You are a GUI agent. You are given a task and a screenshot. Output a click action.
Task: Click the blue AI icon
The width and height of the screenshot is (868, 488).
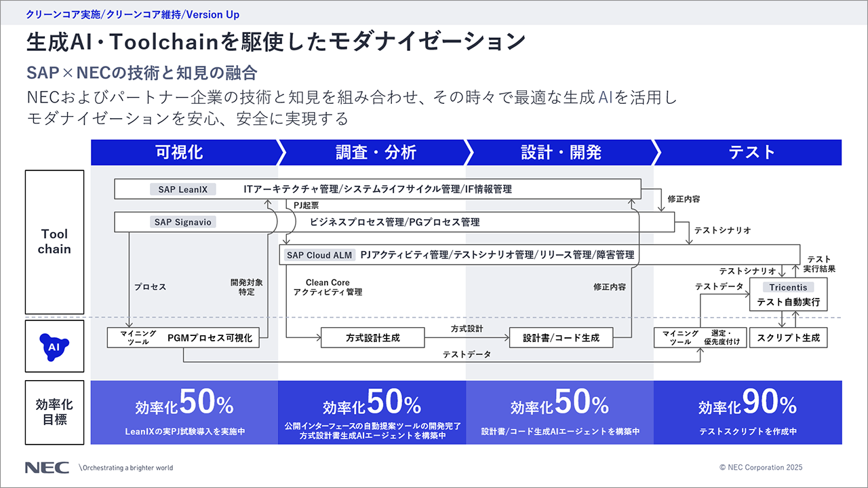coord(54,346)
